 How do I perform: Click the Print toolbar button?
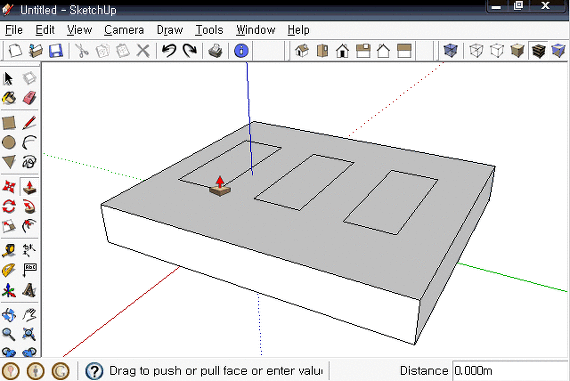(x=216, y=51)
